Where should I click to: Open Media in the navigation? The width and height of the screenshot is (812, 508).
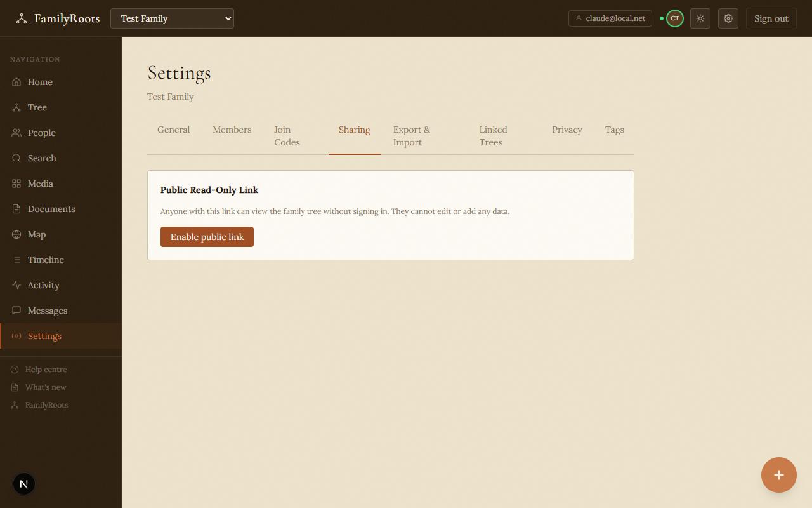coord(41,184)
